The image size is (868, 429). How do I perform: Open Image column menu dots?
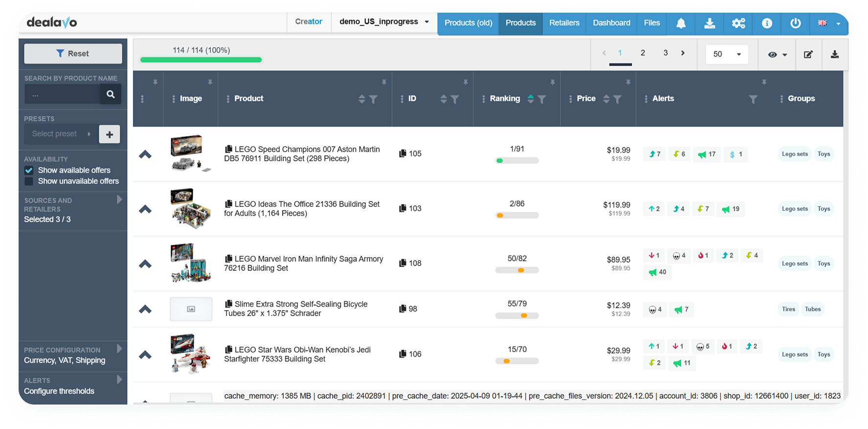click(174, 99)
